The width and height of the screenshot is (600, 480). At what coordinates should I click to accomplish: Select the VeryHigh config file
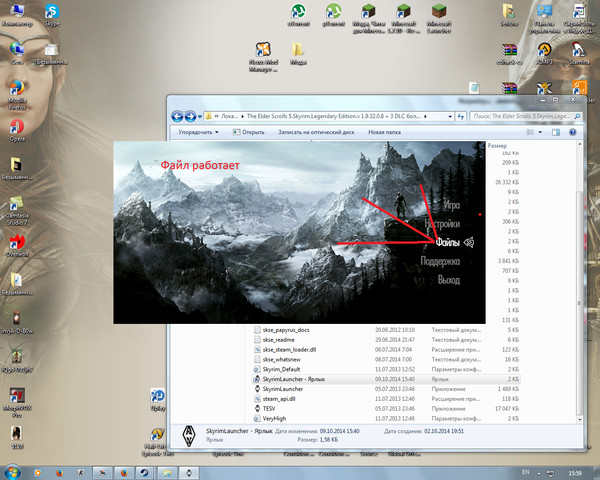pos(274,419)
